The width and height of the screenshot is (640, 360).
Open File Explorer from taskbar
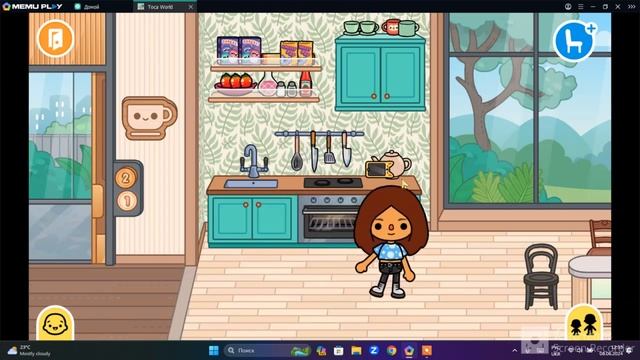pyautogui.click(x=356, y=351)
